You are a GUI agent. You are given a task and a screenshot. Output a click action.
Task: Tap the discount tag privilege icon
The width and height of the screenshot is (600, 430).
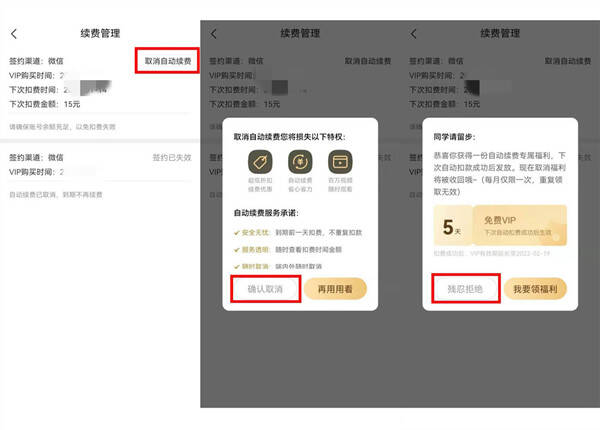click(260, 162)
